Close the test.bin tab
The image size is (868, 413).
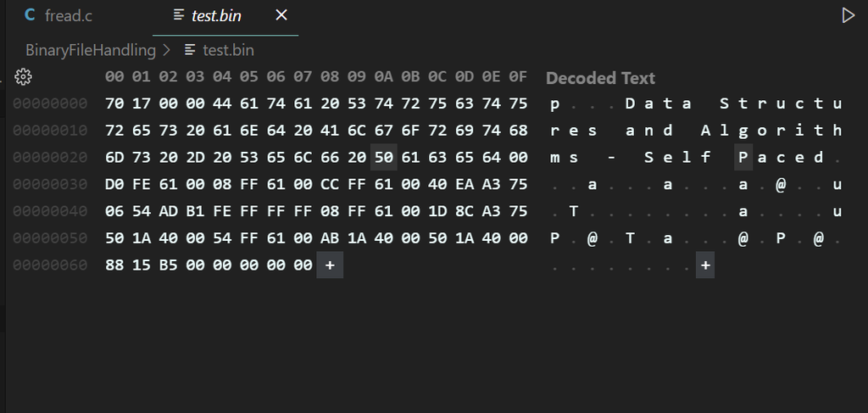tap(282, 15)
